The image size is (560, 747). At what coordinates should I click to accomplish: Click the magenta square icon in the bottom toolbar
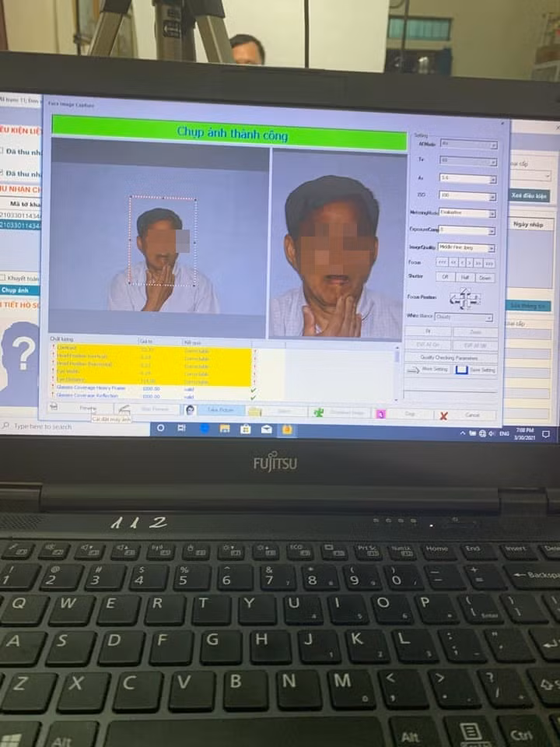(380, 414)
